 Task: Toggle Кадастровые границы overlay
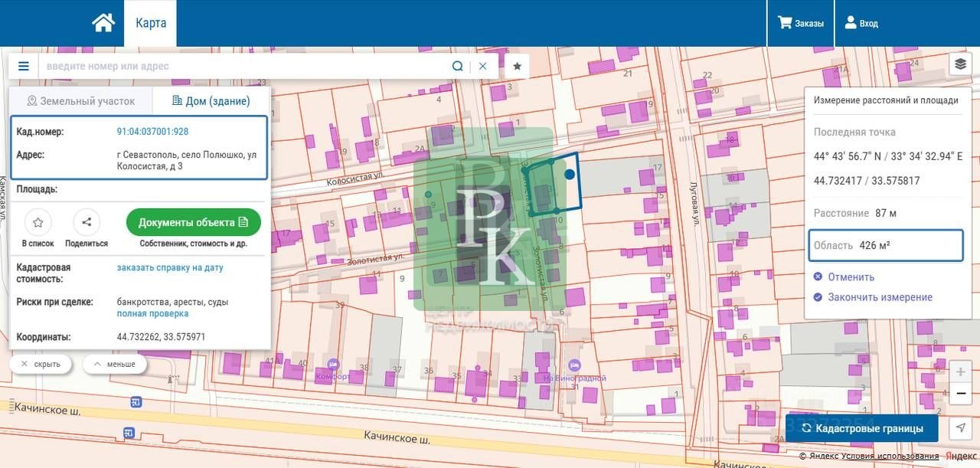click(863, 428)
